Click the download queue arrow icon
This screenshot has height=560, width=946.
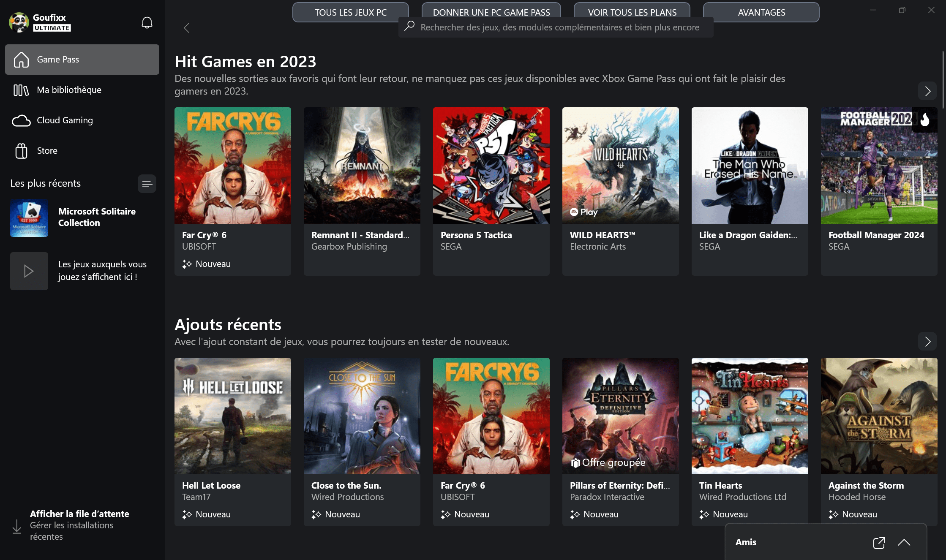[x=17, y=526]
